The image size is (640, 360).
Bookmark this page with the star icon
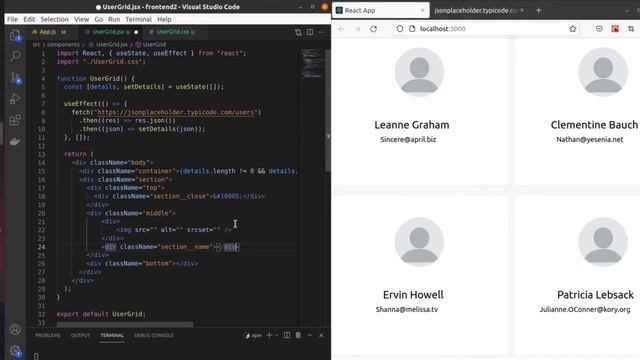click(x=573, y=29)
